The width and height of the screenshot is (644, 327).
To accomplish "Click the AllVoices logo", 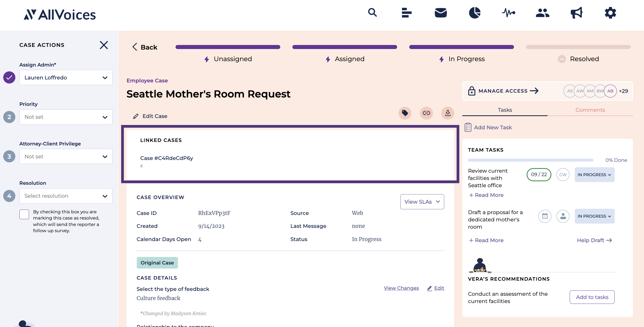I will [x=60, y=15].
